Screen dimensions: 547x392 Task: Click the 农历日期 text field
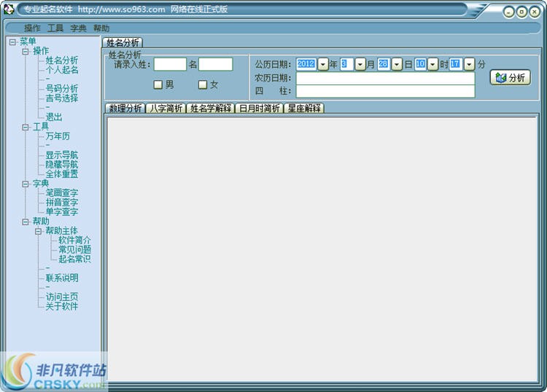386,78
